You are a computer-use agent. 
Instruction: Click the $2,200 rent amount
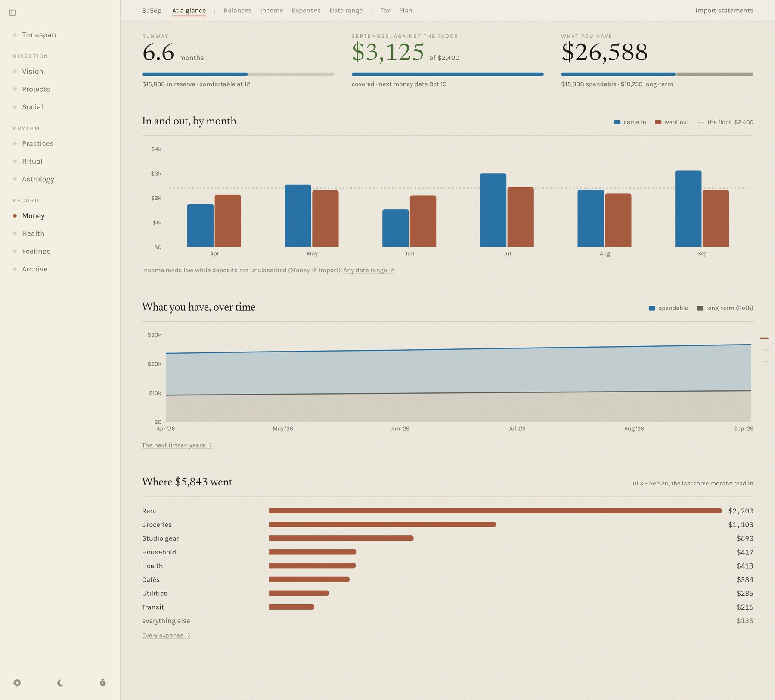click(x=741, y=511)
